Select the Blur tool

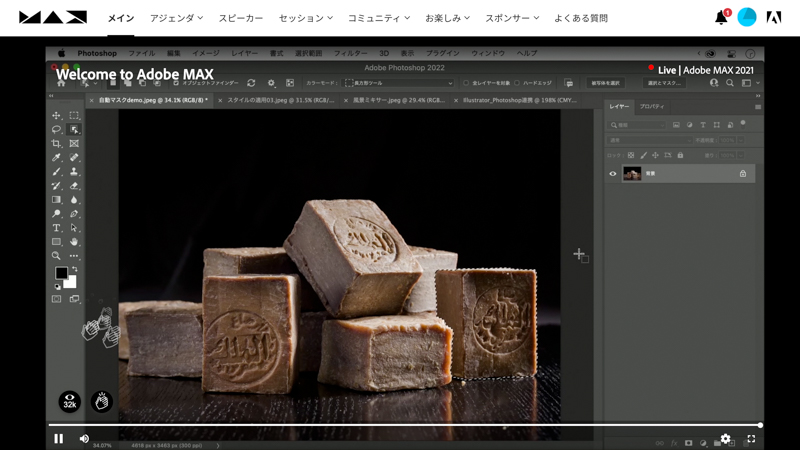74,200
